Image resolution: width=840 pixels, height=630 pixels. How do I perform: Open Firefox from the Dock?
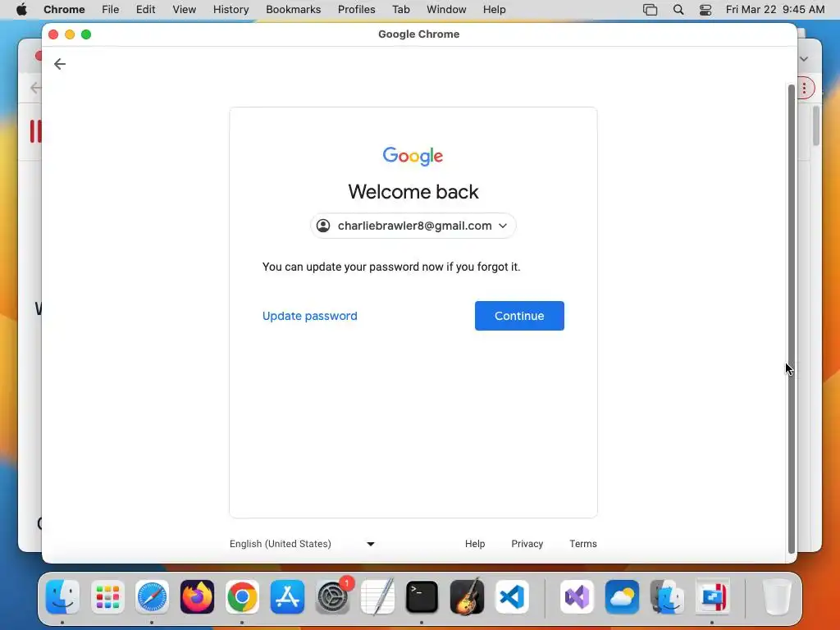(x=197, y=597)
